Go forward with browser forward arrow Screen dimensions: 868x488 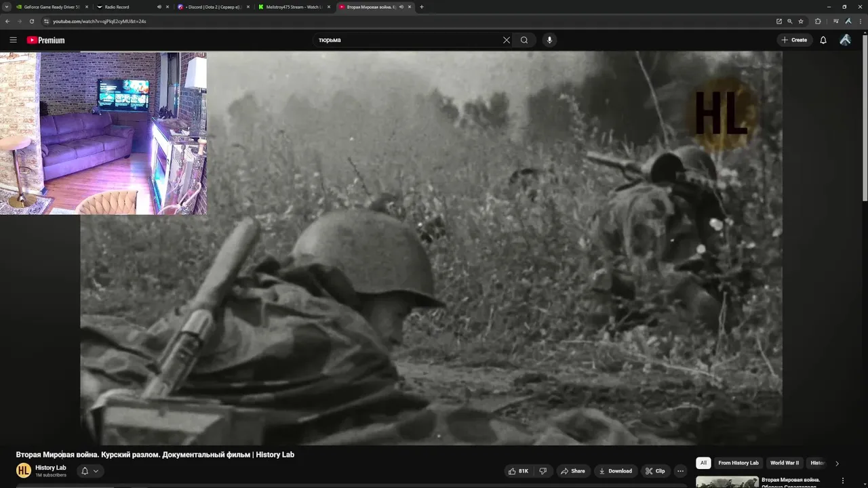(x=19, y=21)
